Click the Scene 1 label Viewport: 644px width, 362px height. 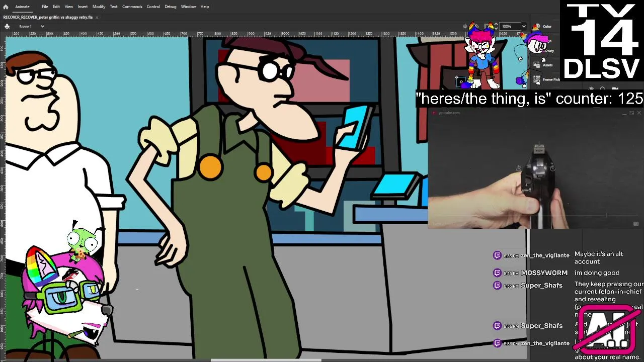point(25,27)
